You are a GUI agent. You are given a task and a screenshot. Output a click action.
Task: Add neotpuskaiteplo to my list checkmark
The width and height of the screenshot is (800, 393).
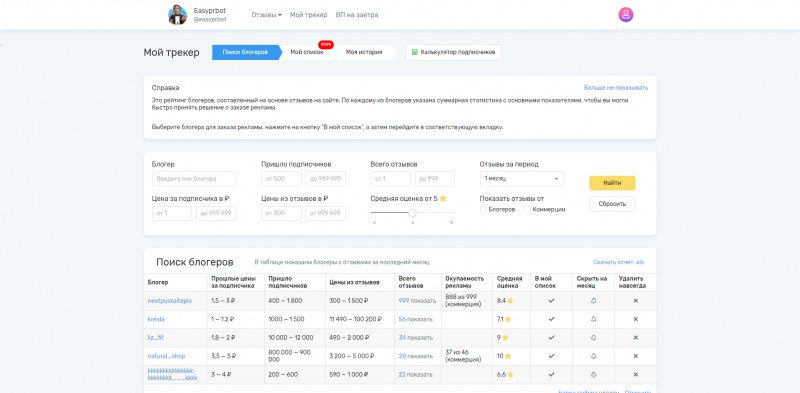pos(551,301)
